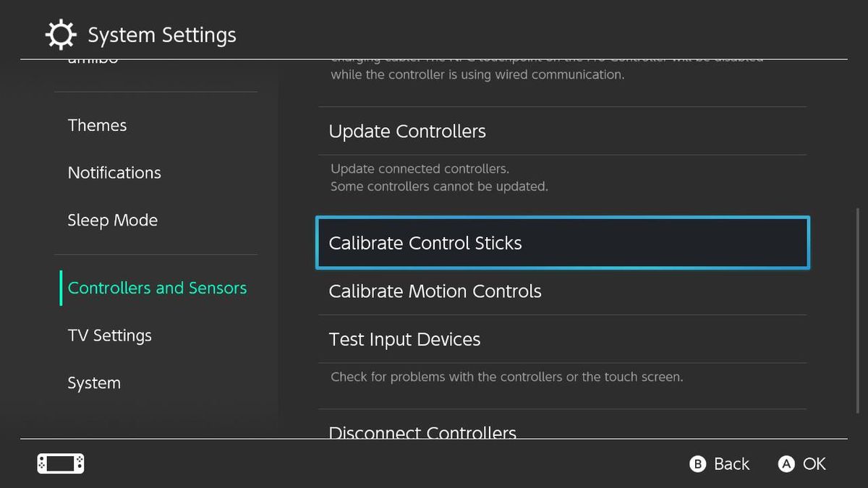Click the System Settings gear icon
Image resolution: width=868 pixels, height=488 pixels.
click(x=60, y=33)
